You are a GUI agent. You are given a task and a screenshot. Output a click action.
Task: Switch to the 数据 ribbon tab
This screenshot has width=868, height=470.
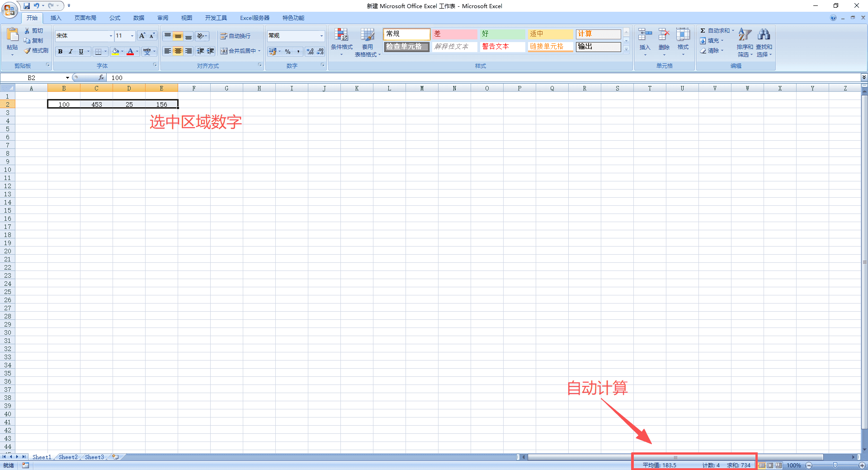pyautogui.click(x=139, y=18)
